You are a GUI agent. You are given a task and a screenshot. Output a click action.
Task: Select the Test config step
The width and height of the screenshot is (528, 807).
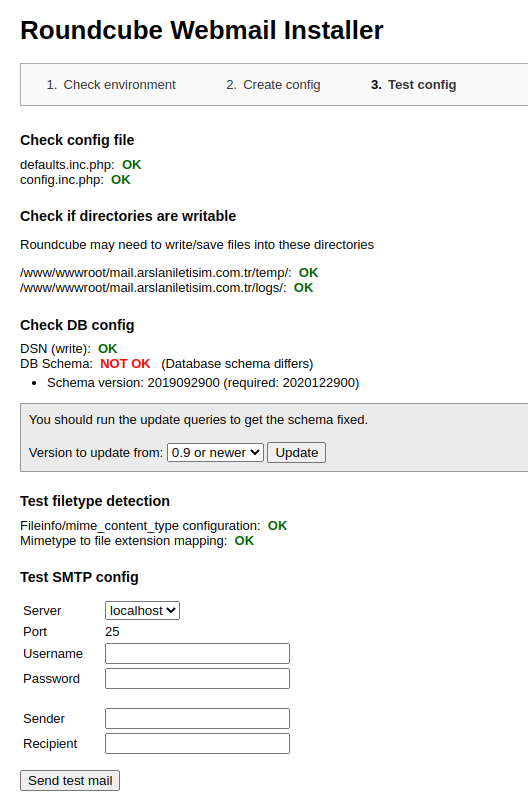pos(422,85)
